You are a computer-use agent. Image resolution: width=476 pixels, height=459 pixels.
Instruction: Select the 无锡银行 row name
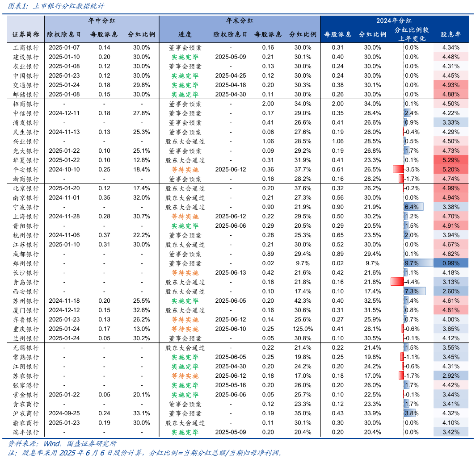pos(26,348)
